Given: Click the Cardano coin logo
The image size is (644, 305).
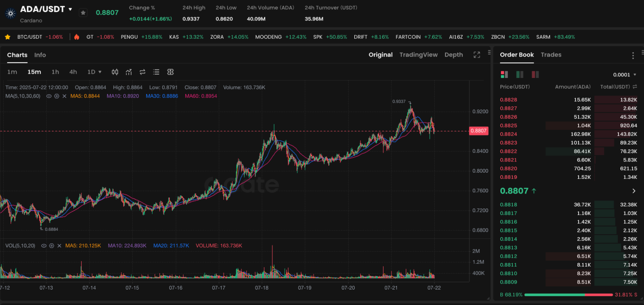Looking at the screenshot, I should click(x=11, y=14).
